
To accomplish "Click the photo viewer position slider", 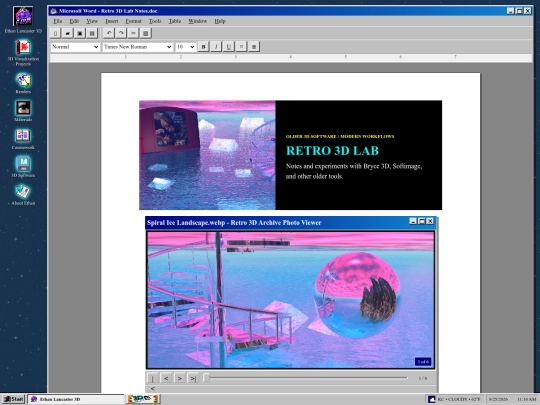I will tap(305, 378).
